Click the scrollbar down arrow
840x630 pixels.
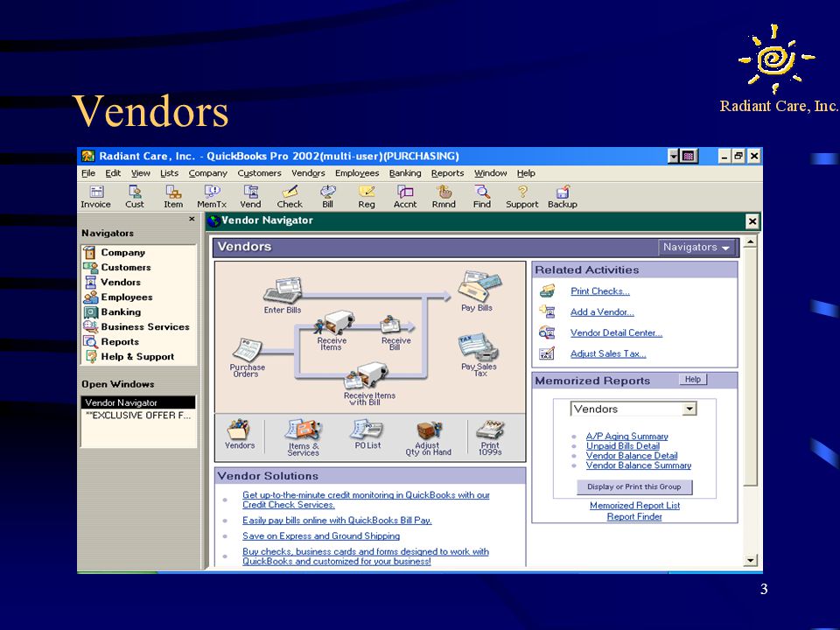pyautogui.click(x=751, y=560)
